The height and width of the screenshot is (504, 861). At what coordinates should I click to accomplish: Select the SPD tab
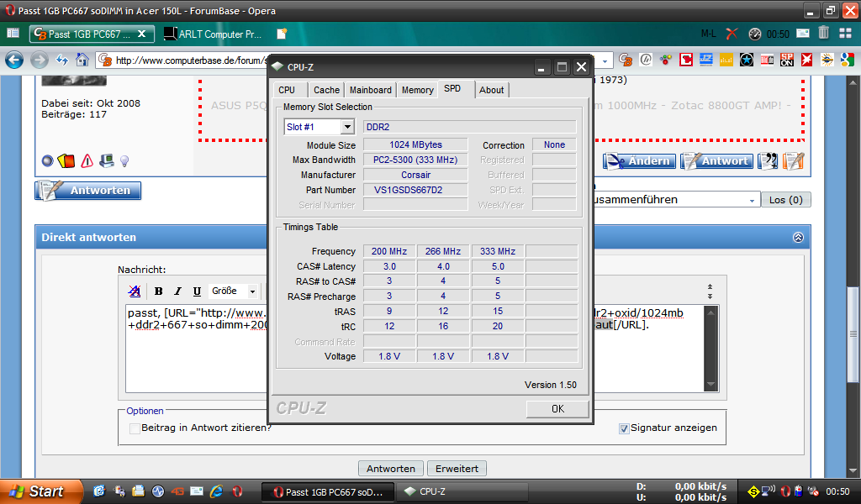coord(452,89)
